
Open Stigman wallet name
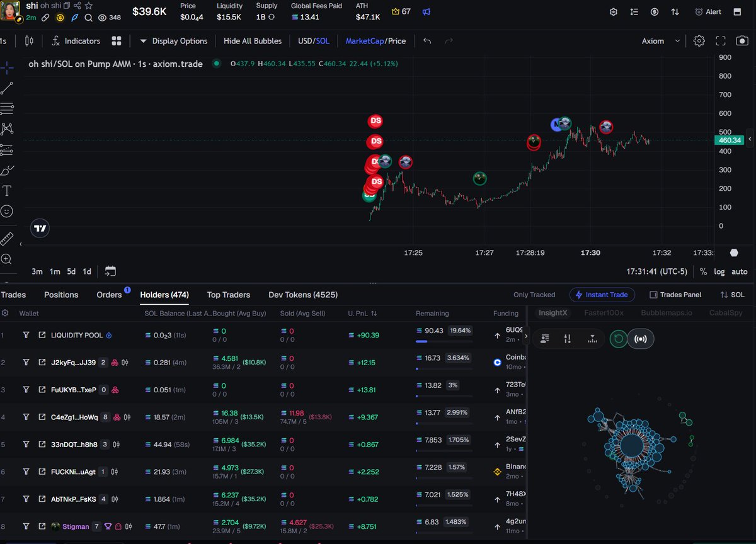pos(76,526)
